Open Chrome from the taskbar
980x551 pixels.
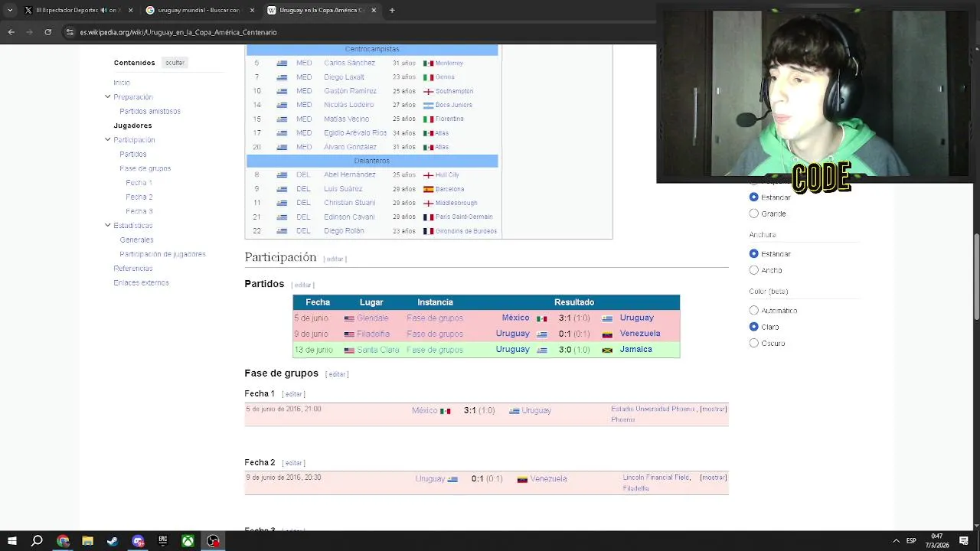[x=62, y=541]
